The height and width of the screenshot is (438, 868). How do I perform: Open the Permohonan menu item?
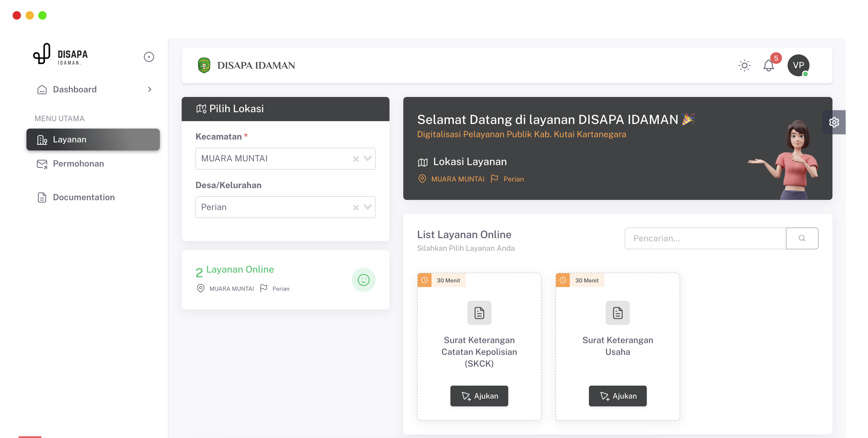[x=78, y=164]
